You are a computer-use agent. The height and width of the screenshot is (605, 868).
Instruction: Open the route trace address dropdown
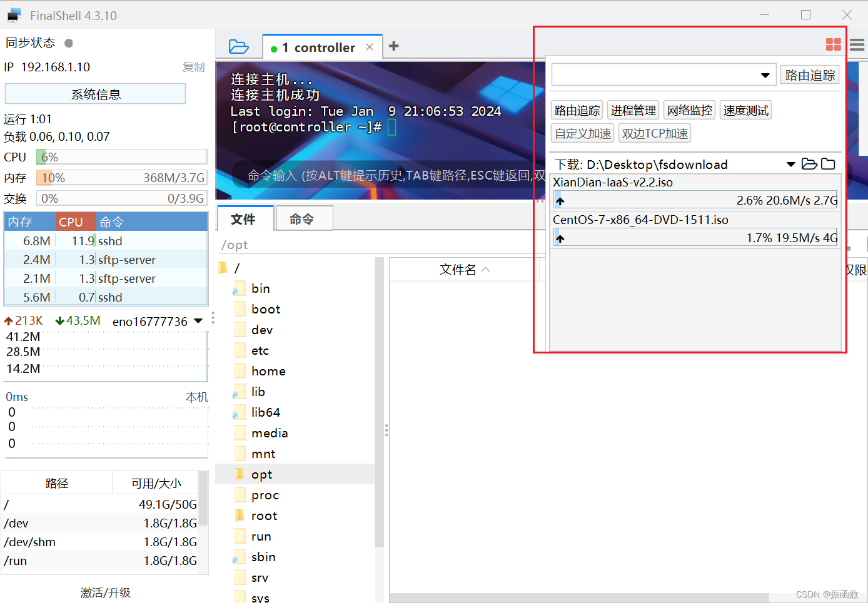tap(765, 75)
